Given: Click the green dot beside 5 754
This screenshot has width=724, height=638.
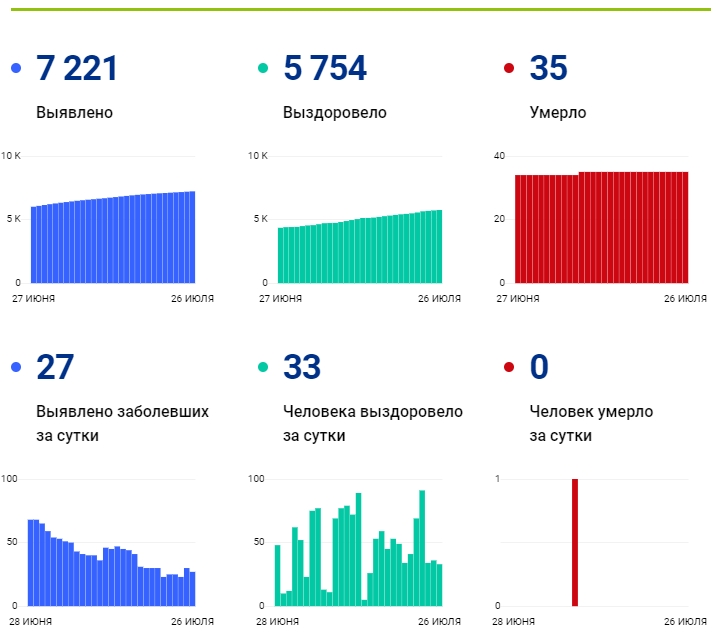Looking at the screenshot, I should (263, 68).
